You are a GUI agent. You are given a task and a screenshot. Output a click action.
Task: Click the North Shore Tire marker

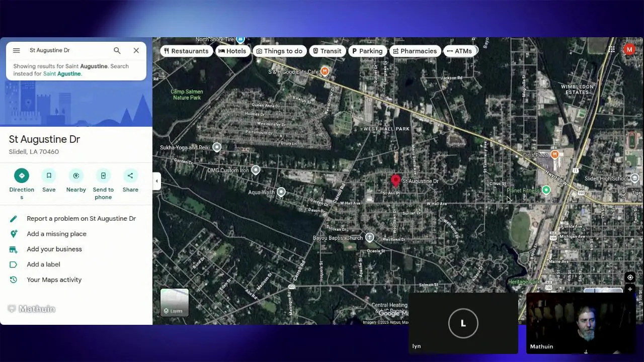pyautogui.click(x=240, y=40)
